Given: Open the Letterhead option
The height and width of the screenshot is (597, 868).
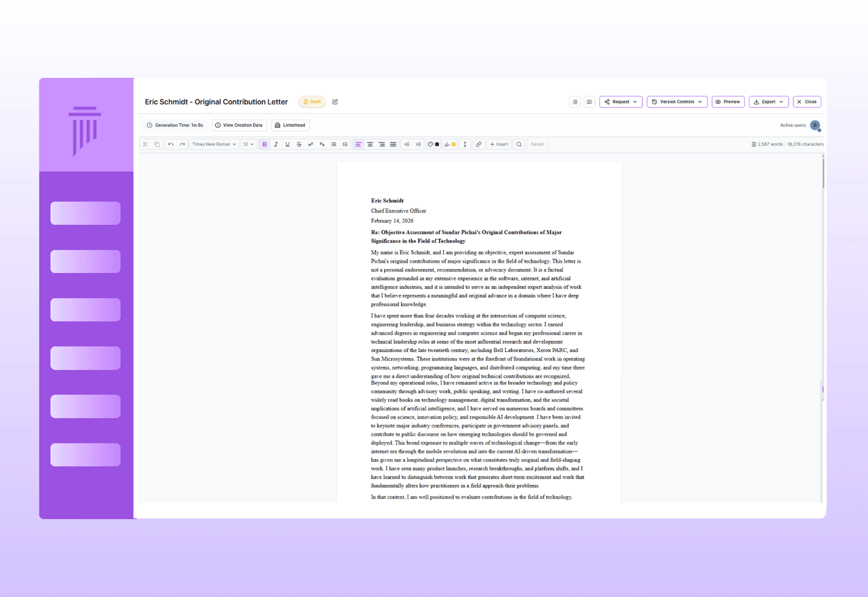Looking at the screenshot, I should [290, 125].
